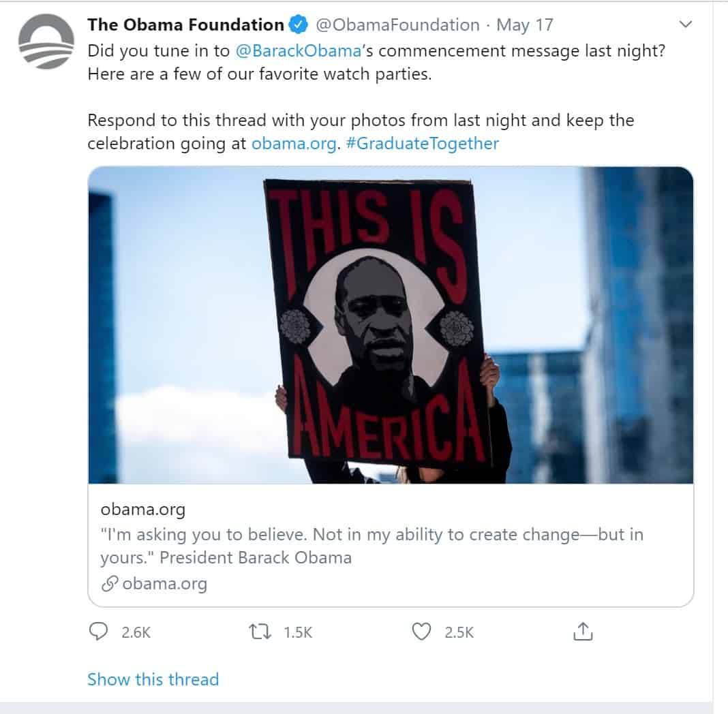Open the tweet options chevron menu
728x714 pixels.
[685, 24]
